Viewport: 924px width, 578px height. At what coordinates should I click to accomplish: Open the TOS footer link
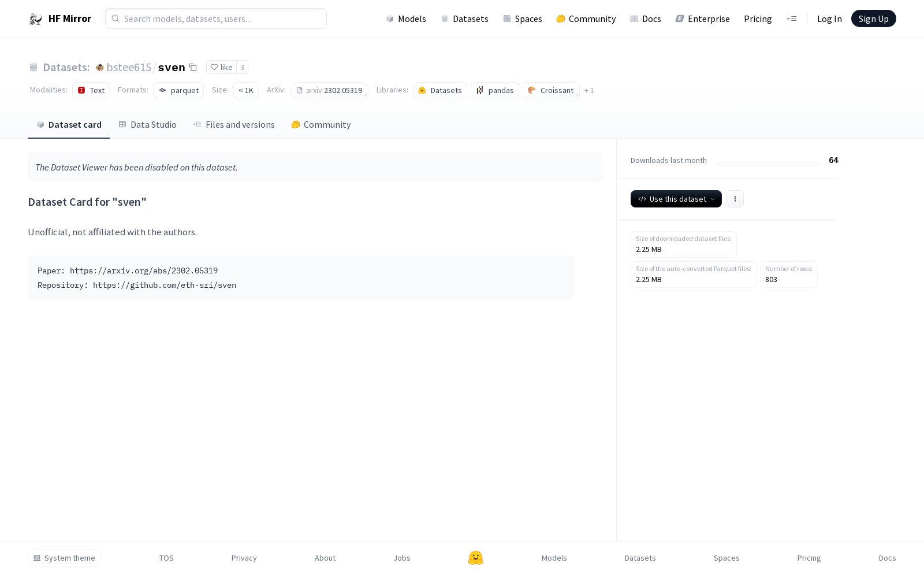(x=166, y=558)
